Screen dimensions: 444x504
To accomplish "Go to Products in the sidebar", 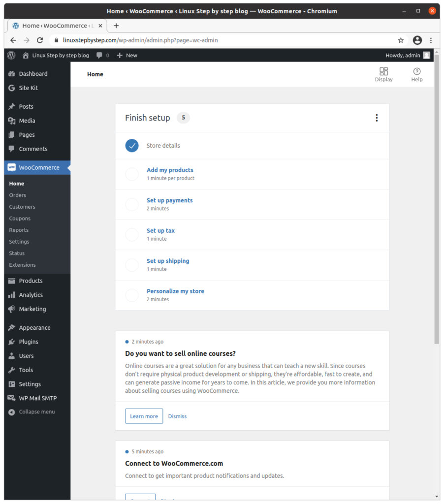I will coord(31,281).
